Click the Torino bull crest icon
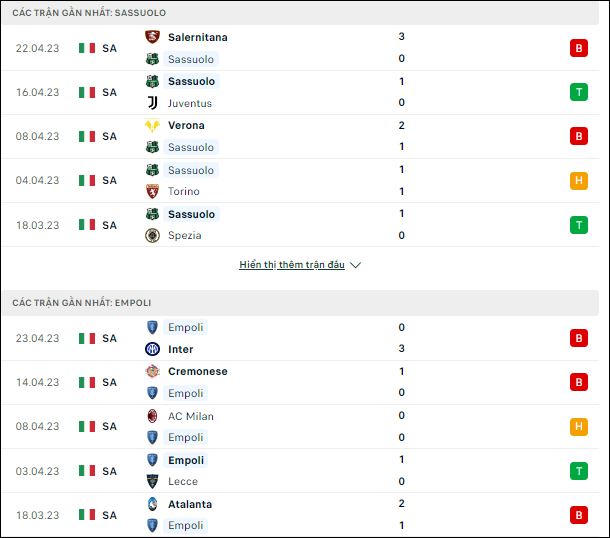 click(x=152, y=191)
